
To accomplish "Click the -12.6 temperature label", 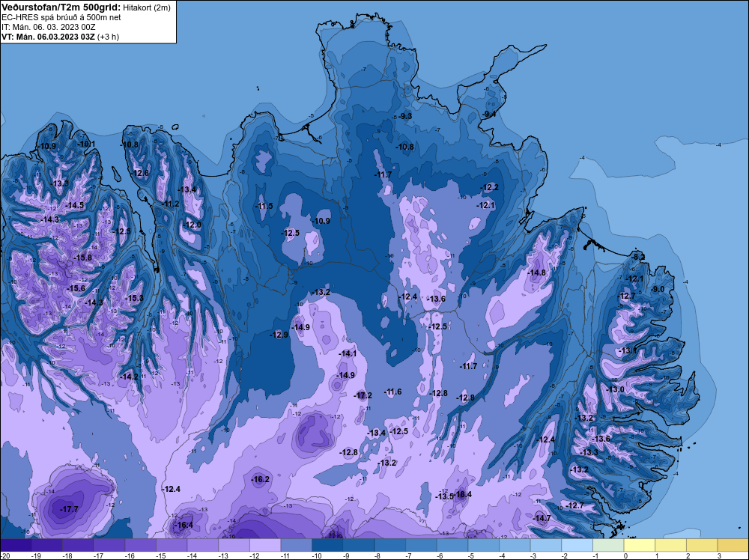I will [140, 173].
